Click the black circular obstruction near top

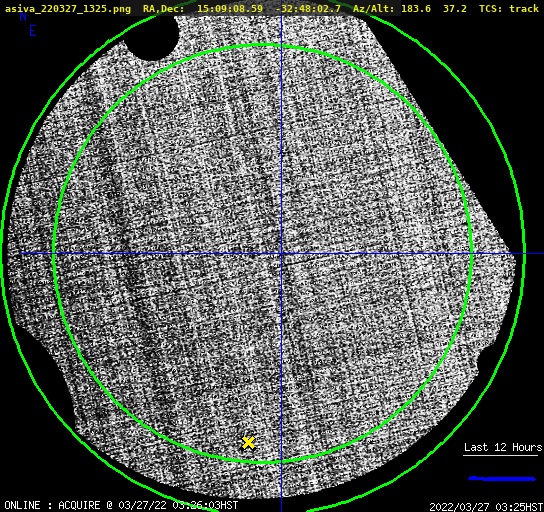tap(152, 38)
